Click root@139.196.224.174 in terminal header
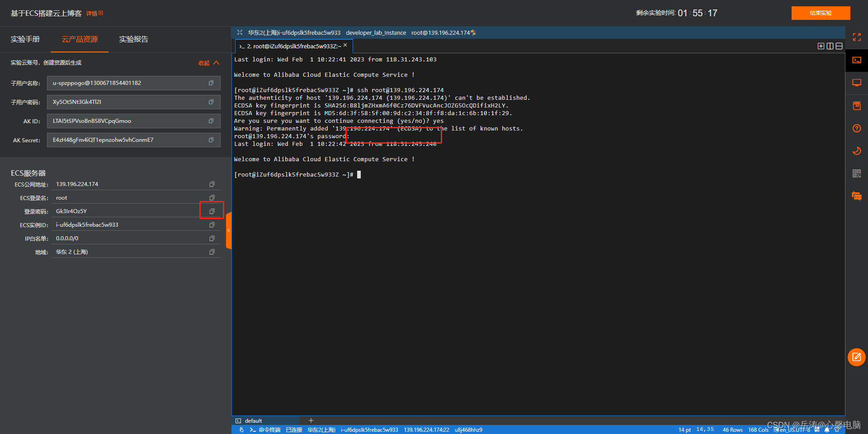Image resolution: width=868 pixels, height=434 pixels. coord(440,33)
